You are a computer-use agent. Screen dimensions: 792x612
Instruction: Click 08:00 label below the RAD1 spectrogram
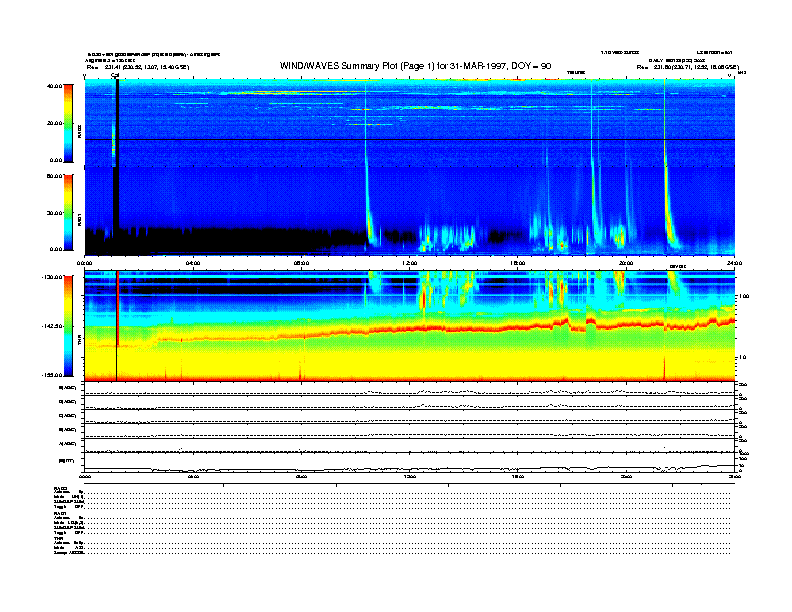pos(301,263)
